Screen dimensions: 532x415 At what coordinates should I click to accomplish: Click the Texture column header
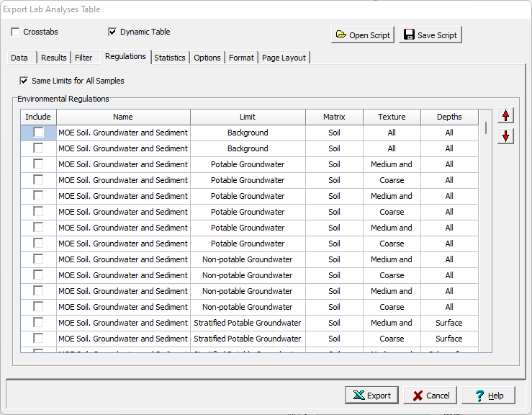tap(392, 117)
